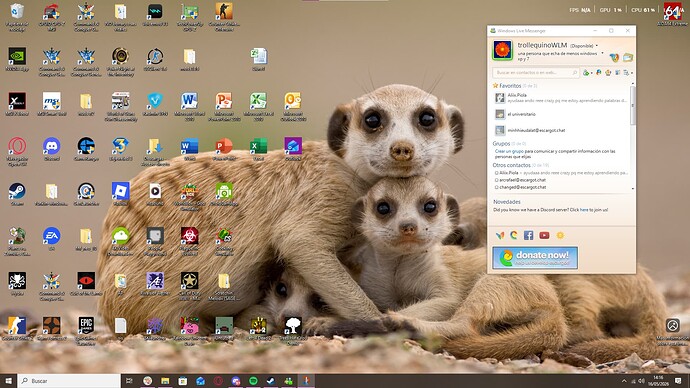Click the AIDA64 icon at top right
Viewport: 690px width, 388px height.
(x=673, y=15)
